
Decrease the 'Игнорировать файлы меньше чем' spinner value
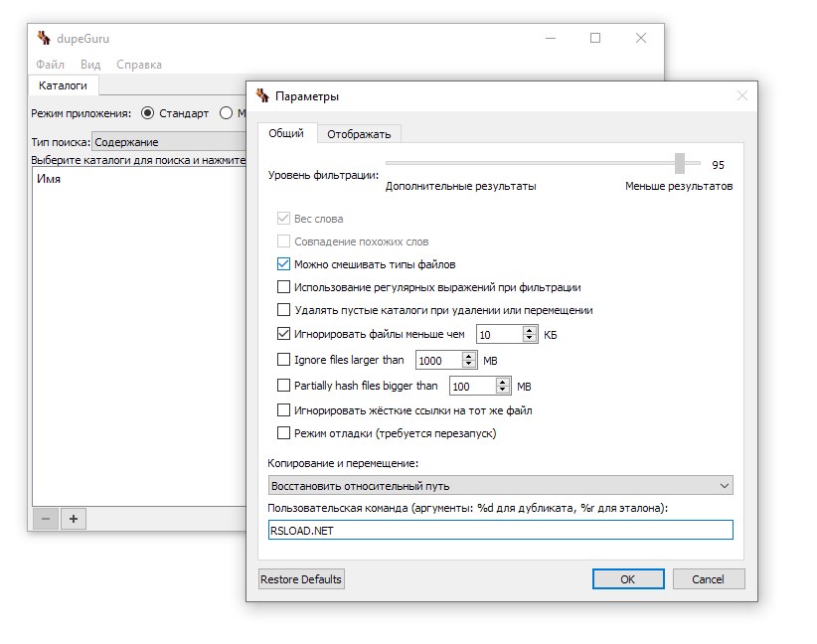(530, 338)
